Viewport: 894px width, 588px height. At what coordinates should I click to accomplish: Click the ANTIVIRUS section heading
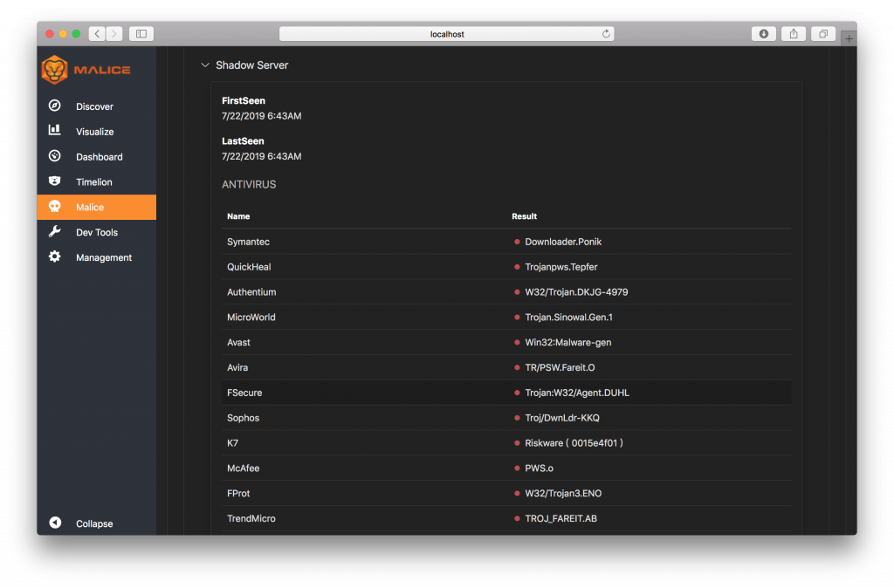[x=249, y=184]
